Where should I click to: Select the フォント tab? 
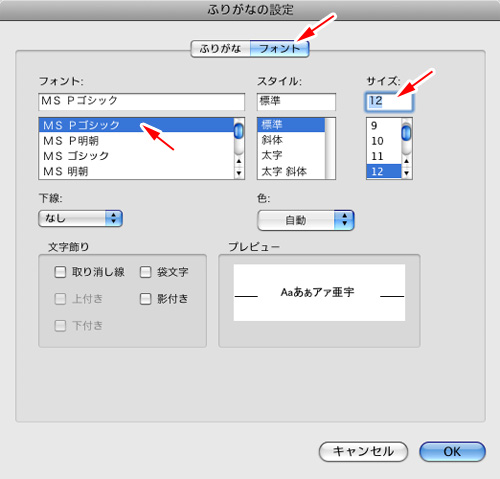279,49
